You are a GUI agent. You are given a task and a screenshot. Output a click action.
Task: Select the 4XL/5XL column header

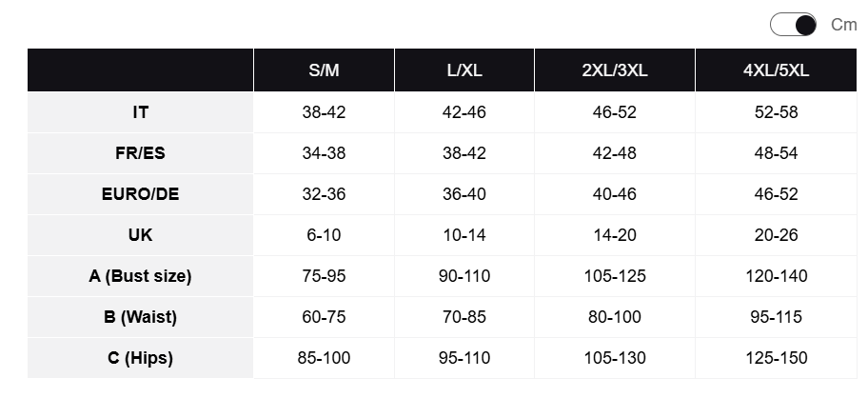click(x=776, y=70)
